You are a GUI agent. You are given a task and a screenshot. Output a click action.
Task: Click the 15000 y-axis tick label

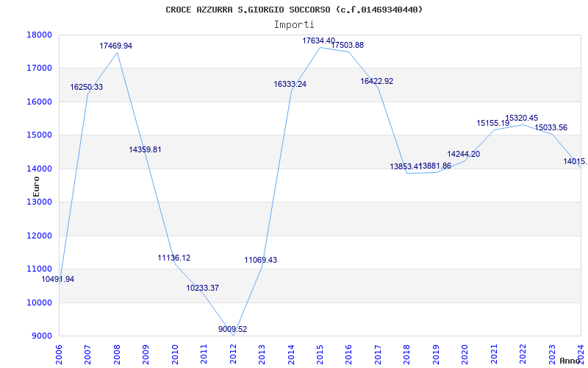tap(39, 135)
